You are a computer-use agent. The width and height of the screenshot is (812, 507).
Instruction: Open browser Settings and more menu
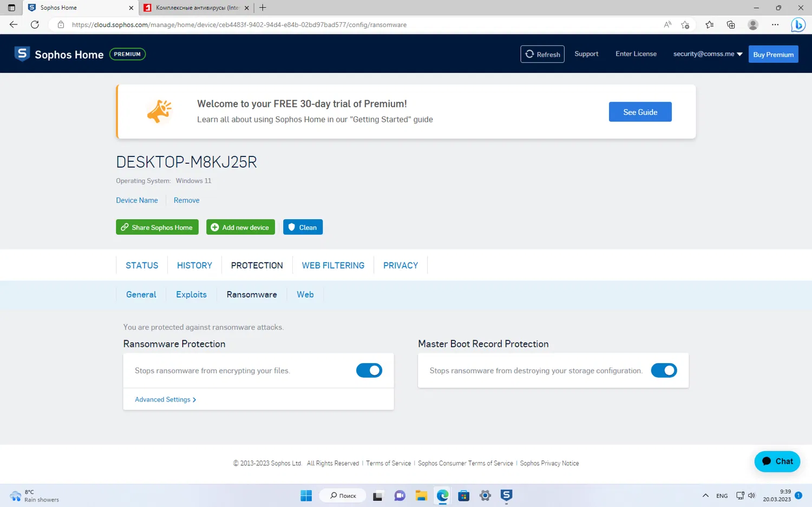pos(775,24)
